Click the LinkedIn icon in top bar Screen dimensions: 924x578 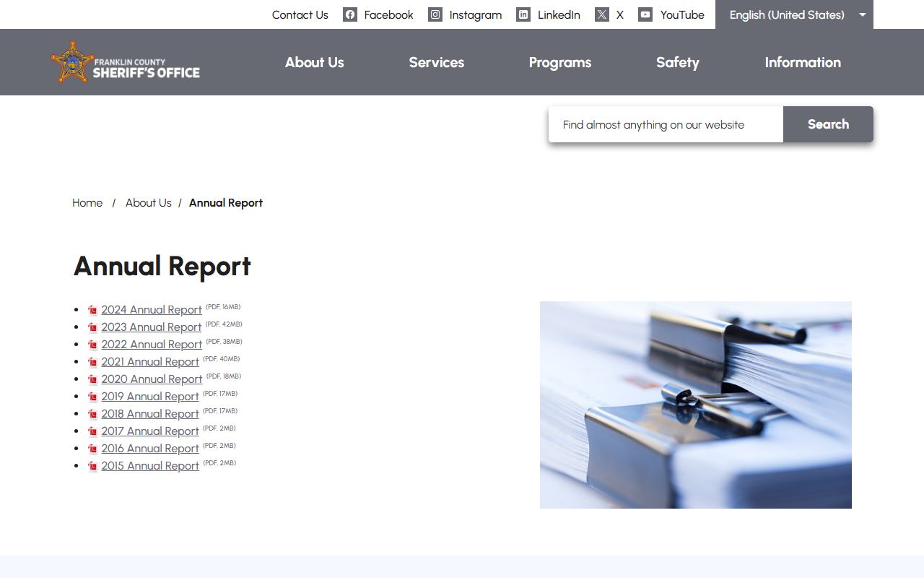tap(523, 14)
